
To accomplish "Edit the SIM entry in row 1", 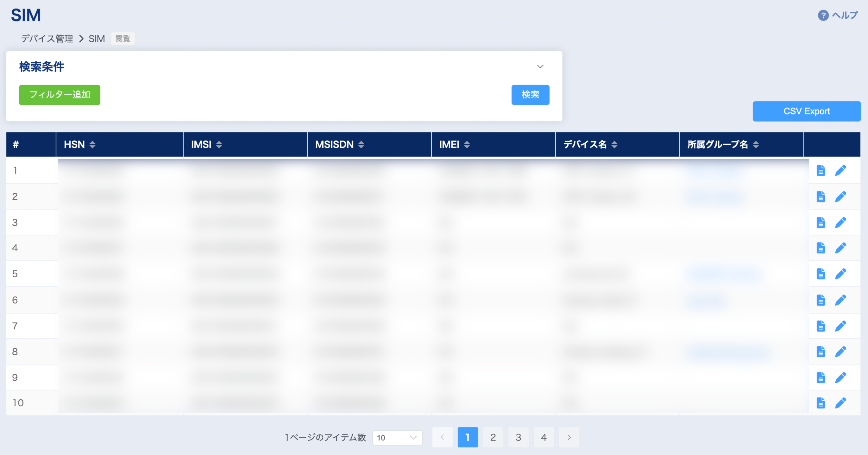I will pyautogui.click(x=841, y=170).
